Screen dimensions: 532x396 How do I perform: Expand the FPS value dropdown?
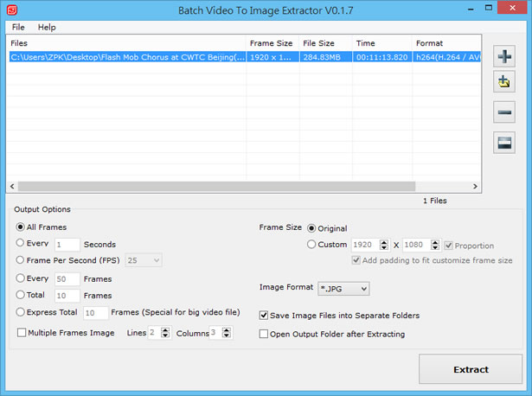pos(143,260)
